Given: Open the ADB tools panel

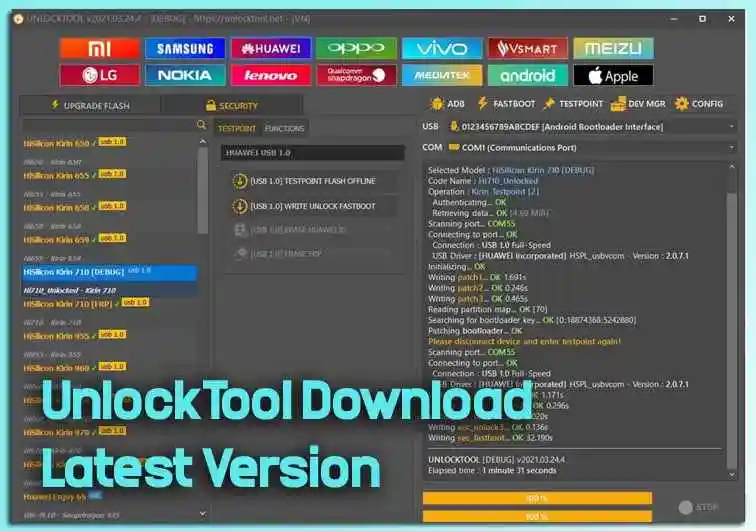Looking at the screenshot, I should tap(447, 103).
